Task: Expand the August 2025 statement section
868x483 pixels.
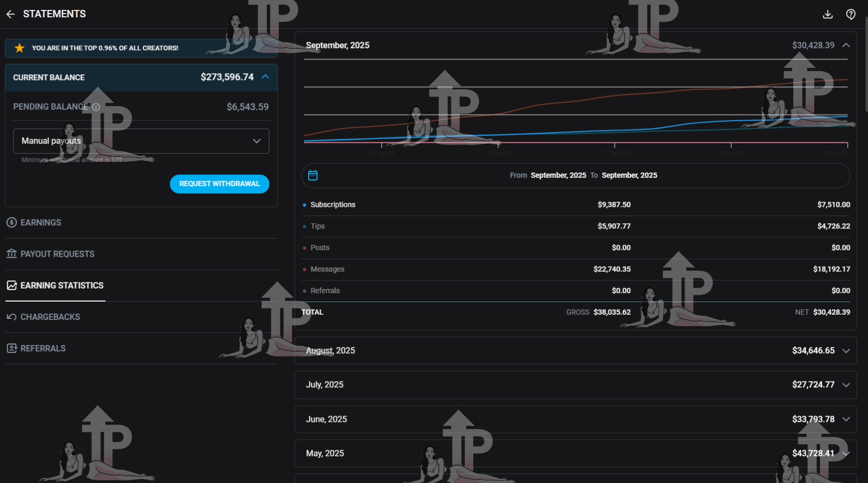Action: (846, 351)
